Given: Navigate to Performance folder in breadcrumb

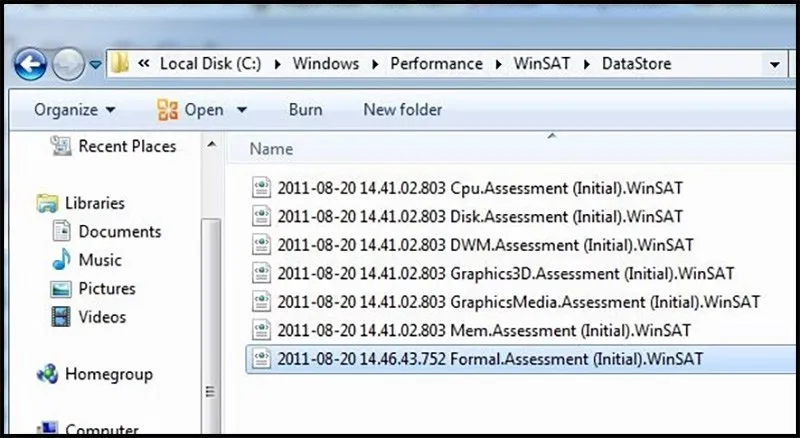Looking at the screenshot, I should [436, 64].
